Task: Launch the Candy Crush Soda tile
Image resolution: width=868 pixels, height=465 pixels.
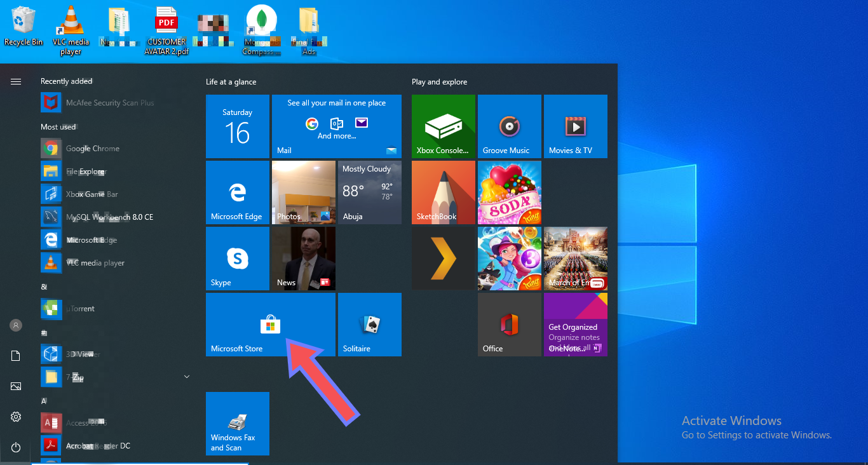Action: pyautogui.click(x=510, y=192)
